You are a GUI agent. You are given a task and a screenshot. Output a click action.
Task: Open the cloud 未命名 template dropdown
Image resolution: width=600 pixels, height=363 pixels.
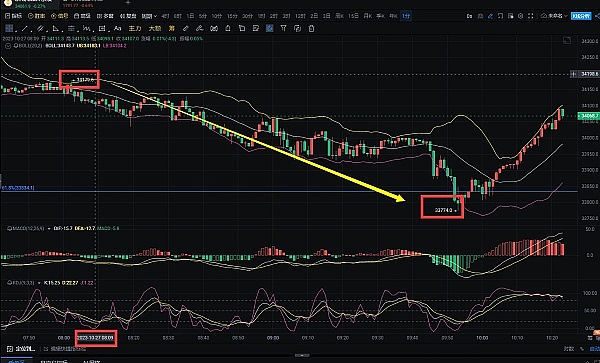pos(553,16)
